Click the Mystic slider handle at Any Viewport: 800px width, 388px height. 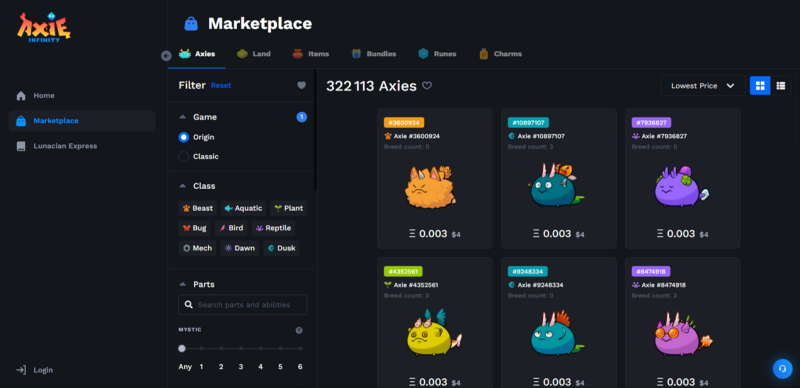point(182,349)
